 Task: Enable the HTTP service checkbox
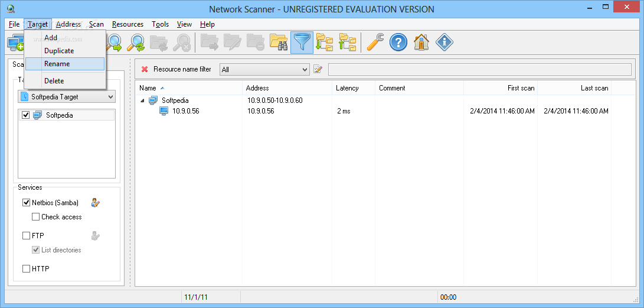tap(26, 268)
